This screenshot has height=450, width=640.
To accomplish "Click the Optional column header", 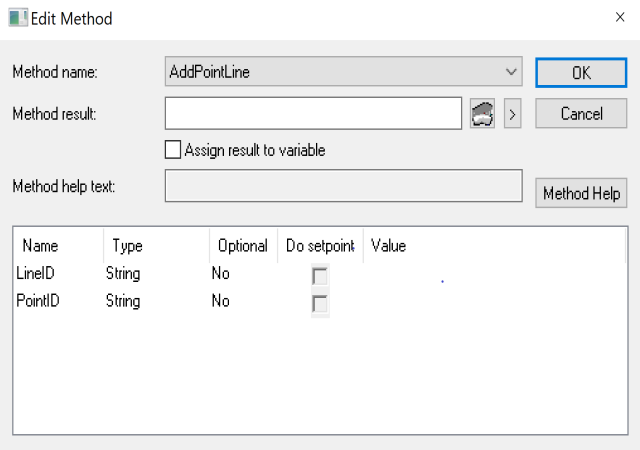I will (x=243, y=246).
